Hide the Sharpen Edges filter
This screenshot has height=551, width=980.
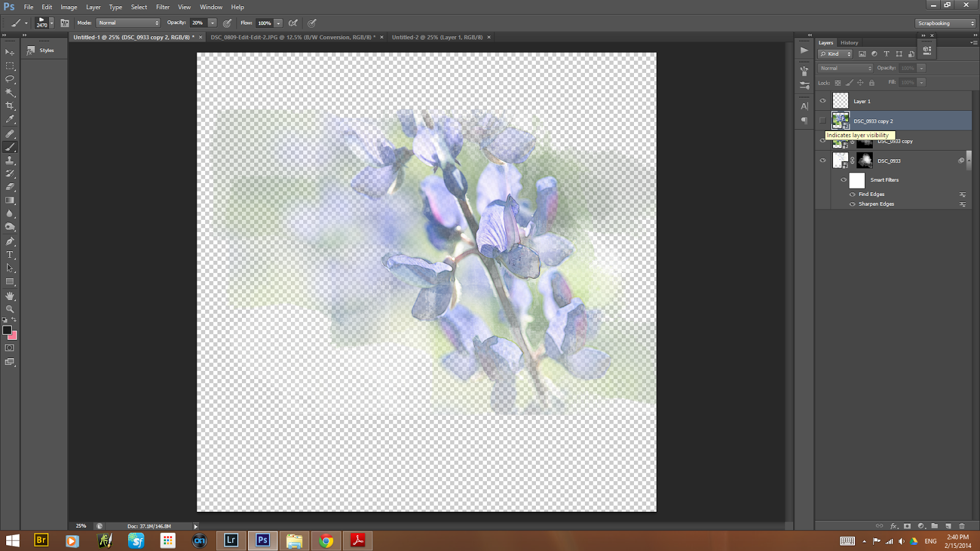852,204
